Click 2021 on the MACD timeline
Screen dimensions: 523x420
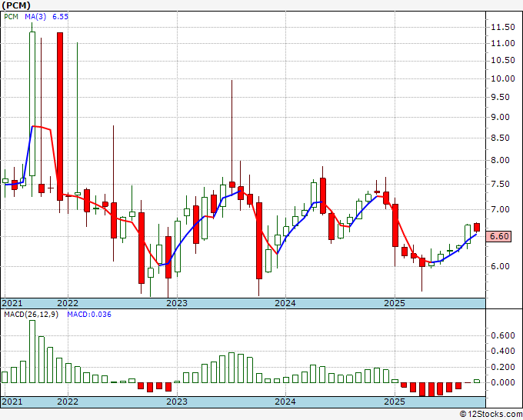[x=12, y=402]
